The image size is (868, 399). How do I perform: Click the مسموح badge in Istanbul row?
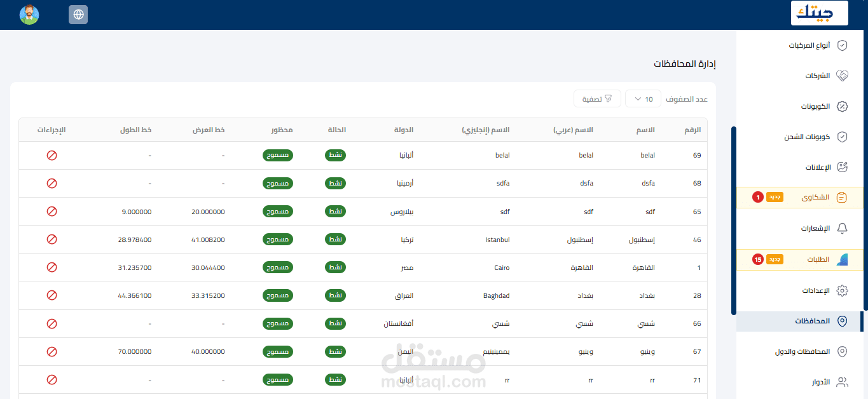(278, 240)
